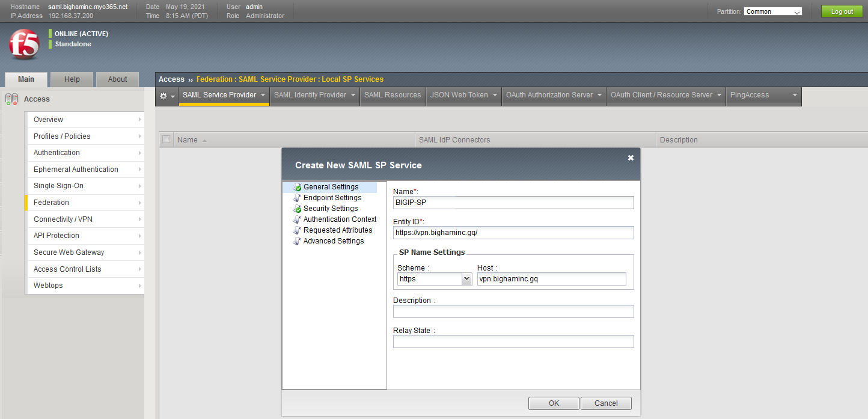Select Security Settings in dialog list
Image resolution: width=868 pixels, height=419 pixels.
331,209
